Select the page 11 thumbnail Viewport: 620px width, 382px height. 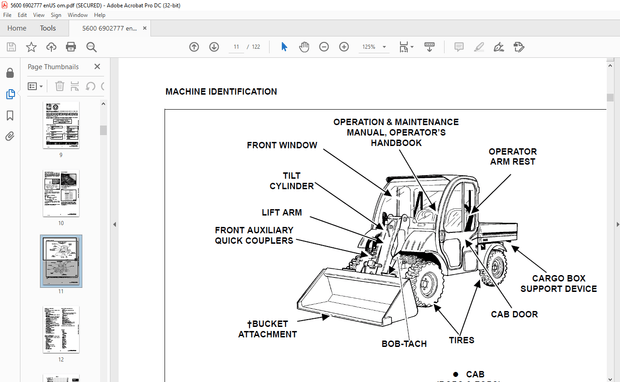coord(61,261)
